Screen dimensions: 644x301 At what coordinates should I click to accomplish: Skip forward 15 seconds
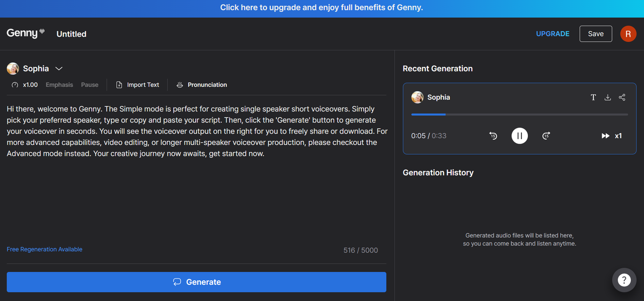(x=546, y=136)
